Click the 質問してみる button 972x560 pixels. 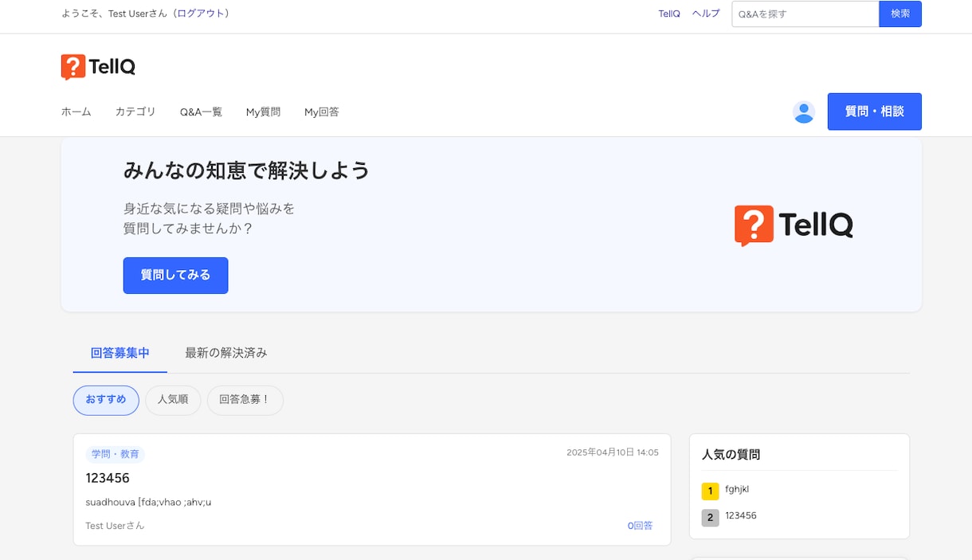pos(176,276)
